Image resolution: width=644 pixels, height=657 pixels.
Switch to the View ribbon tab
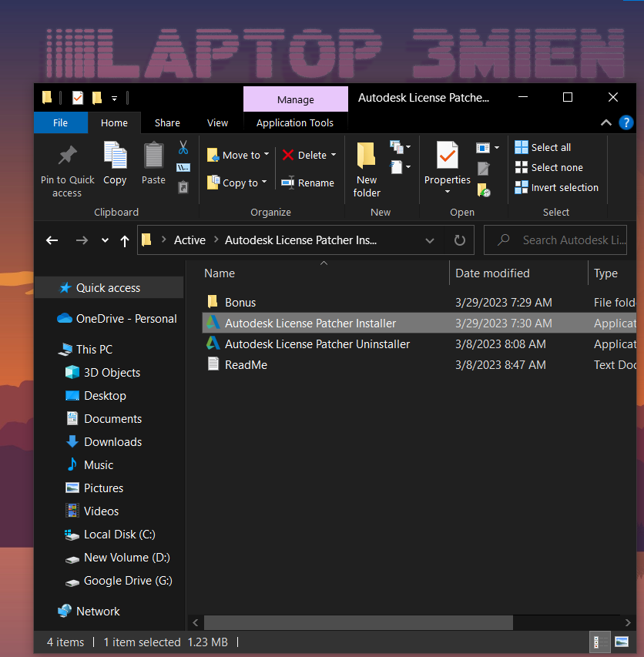pos(217,122)
